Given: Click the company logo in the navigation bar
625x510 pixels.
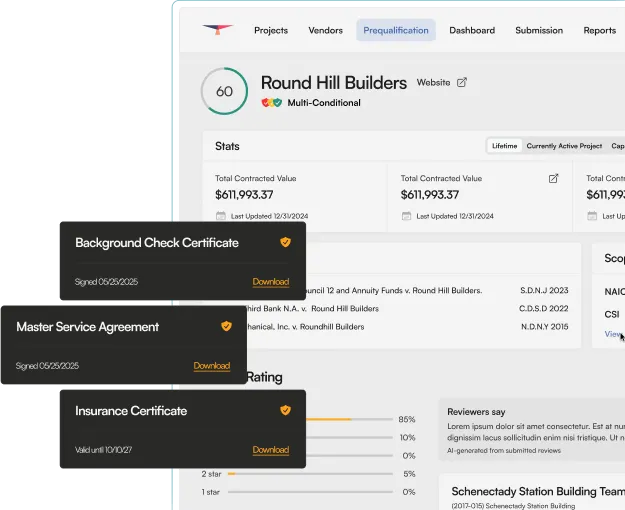Looking at the screenshot, I should 217,30.
